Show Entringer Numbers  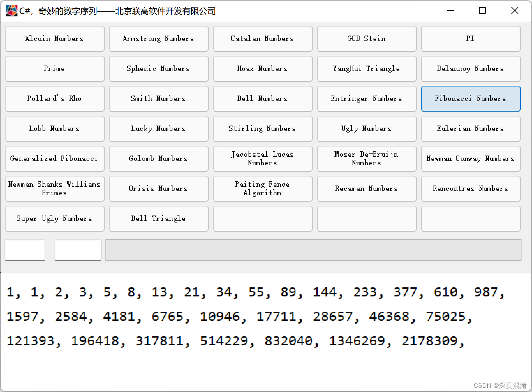click(x=367, y=99)
